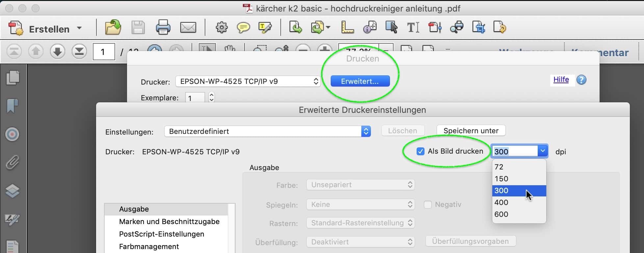Click the printer icon in the toolbar
The height and width of the screenshot is (253, 644).
(x=163, y=27)
